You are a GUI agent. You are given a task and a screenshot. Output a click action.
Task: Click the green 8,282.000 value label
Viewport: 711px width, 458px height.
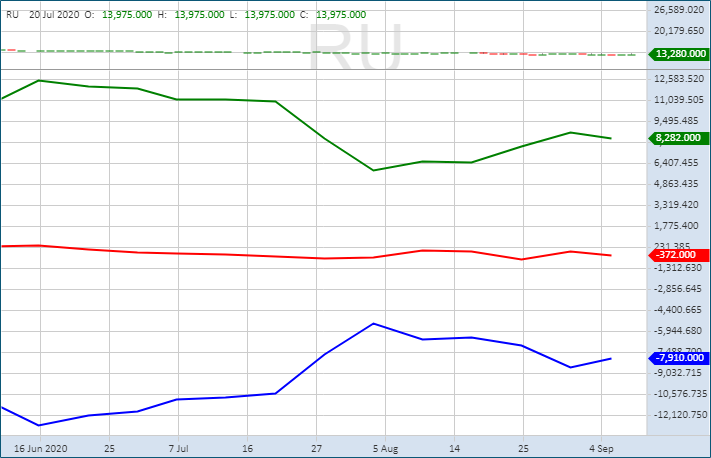[x=679, y=138]
